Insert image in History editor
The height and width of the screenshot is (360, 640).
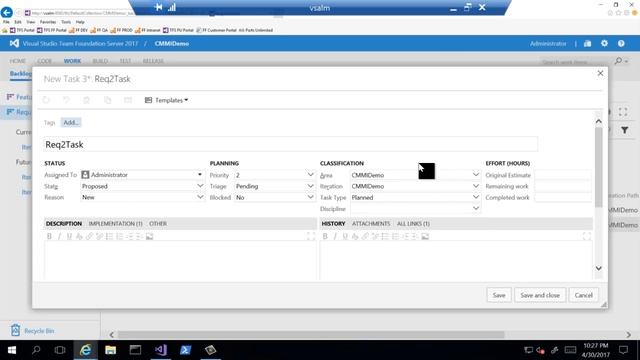[x=425, y=236]
